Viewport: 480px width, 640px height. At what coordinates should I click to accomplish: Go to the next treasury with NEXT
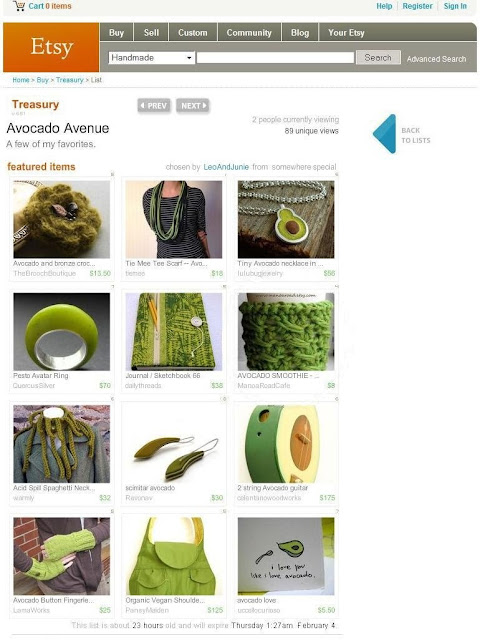tap(193, 106)
